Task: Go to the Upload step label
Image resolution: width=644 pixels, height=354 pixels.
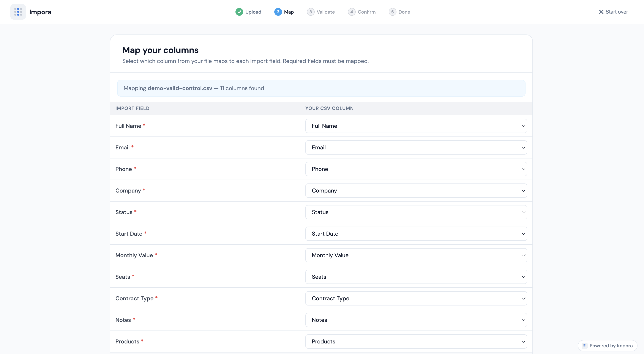Action: (x=253, y=12)
